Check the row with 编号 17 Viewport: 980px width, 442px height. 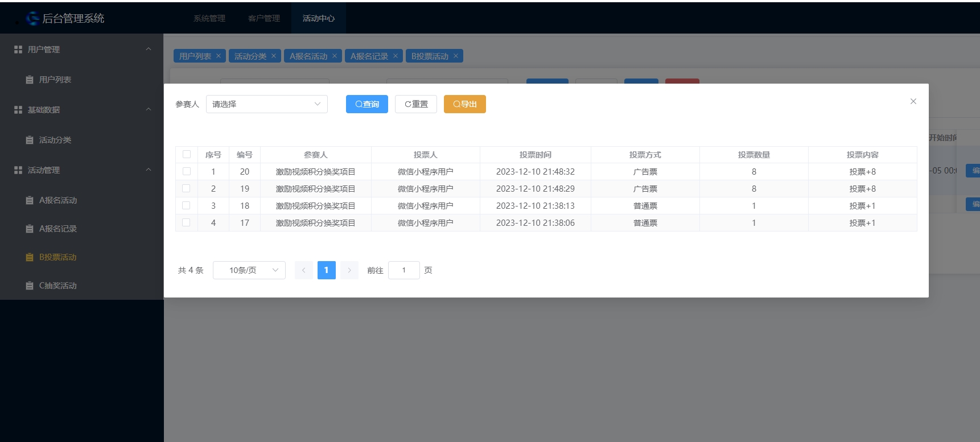tap(187, 222)
